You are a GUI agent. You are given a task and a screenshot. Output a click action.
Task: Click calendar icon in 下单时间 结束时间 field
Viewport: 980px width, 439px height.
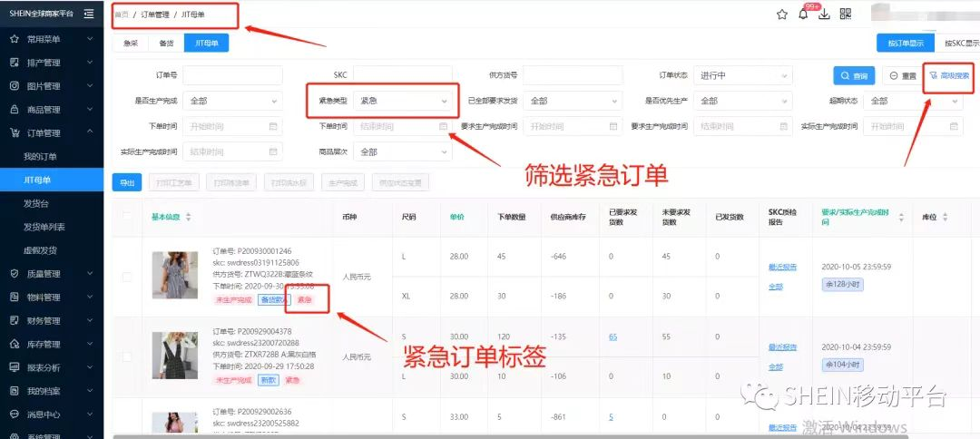point(443,126)
